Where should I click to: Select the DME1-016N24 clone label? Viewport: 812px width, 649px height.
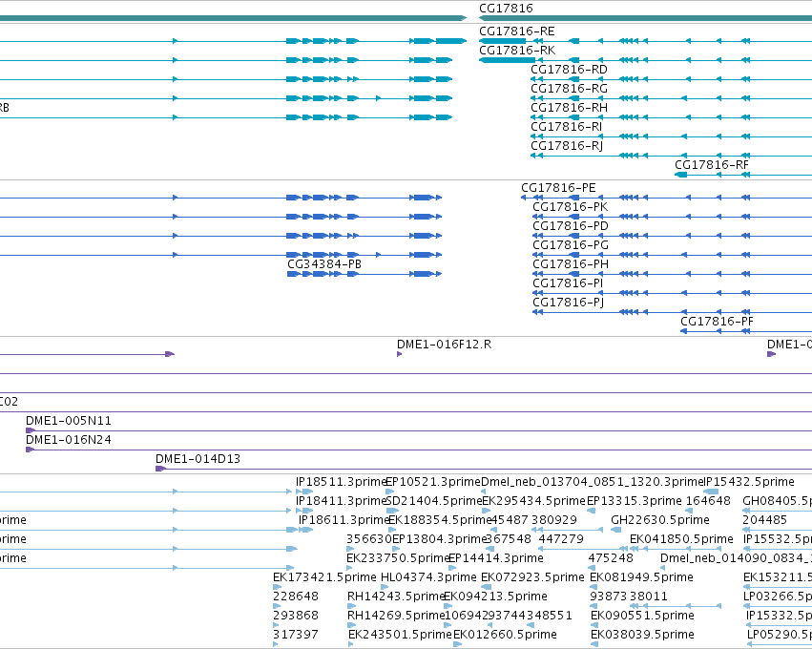tap(69, 440)
